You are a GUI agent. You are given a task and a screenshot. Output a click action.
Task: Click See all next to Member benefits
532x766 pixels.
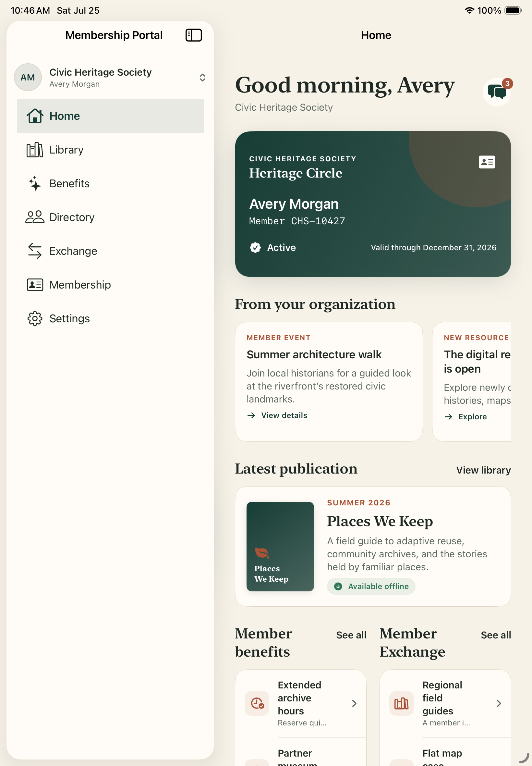coord(351,635)
